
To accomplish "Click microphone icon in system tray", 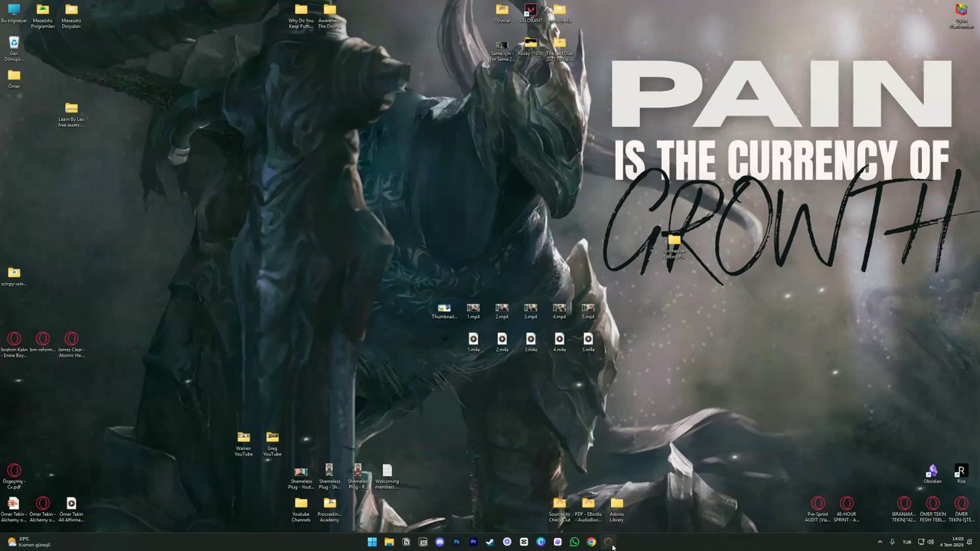I will (x=892, y=542).
